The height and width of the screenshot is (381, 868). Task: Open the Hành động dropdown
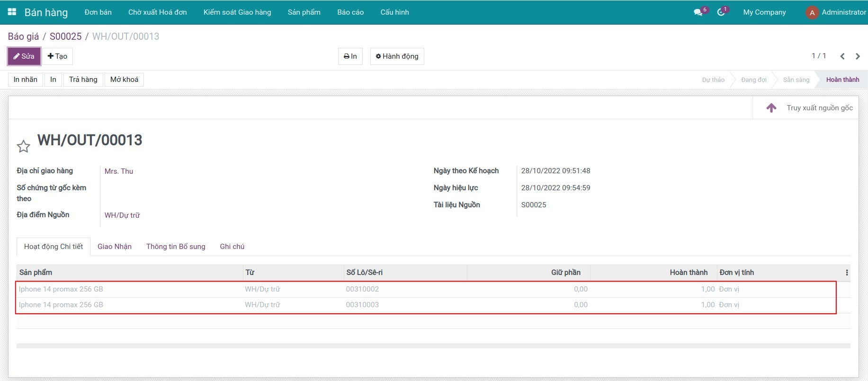[397, 56]
